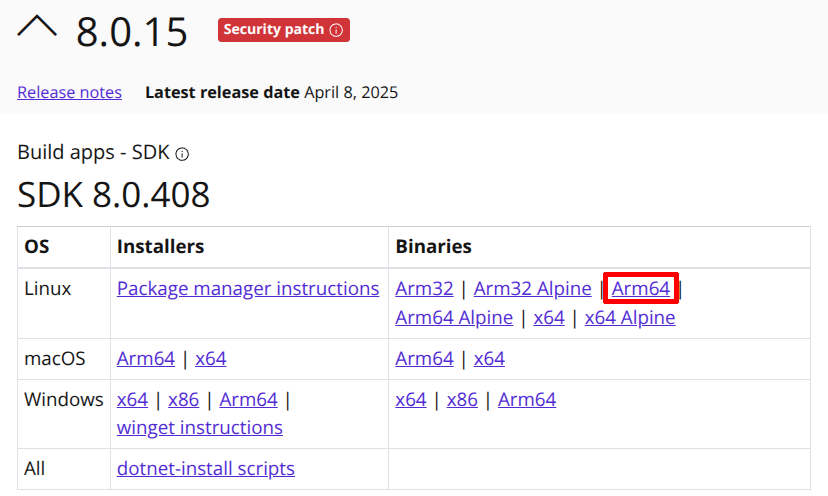Click the Linux row label

point(48,289)
